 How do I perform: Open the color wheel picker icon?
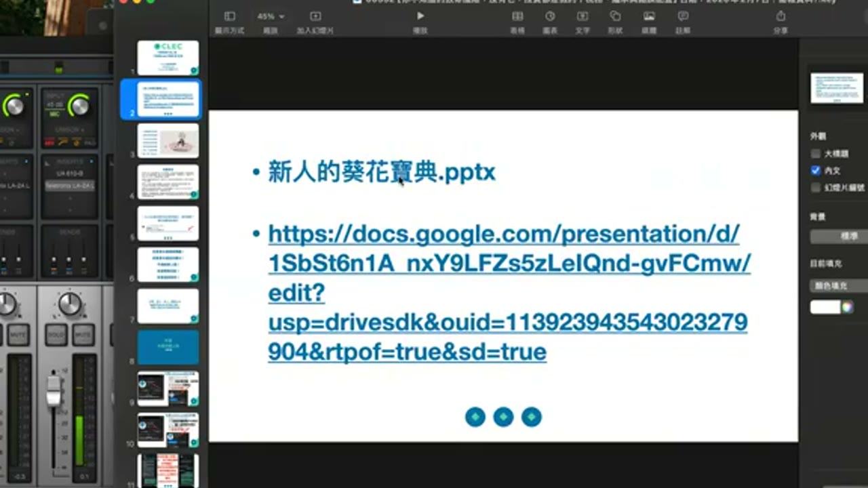point(847,307)
